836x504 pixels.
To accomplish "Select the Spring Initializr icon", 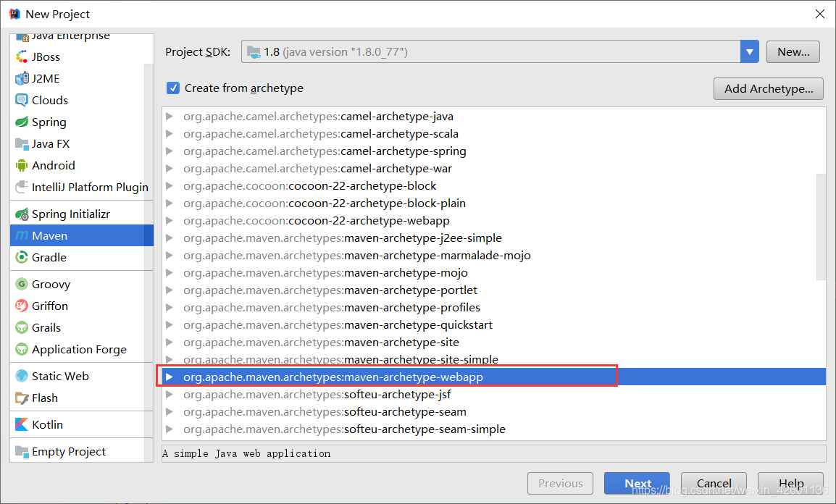I will [22, 214].
